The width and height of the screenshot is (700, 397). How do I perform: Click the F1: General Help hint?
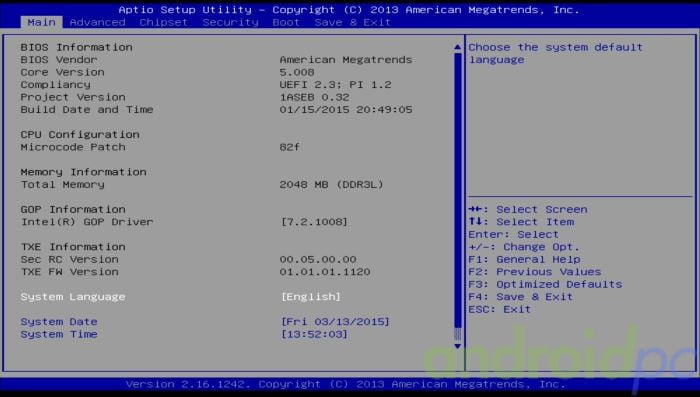click(525, 259)
